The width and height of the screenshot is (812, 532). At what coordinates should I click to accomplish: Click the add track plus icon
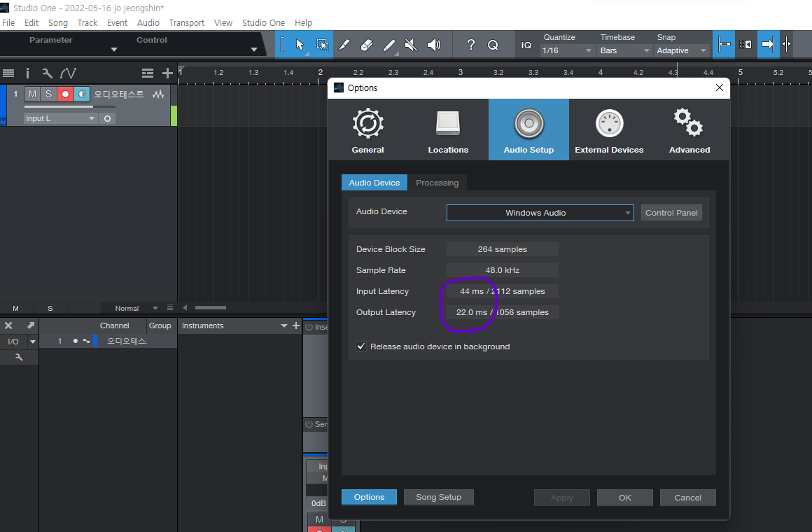pos(167,73)
